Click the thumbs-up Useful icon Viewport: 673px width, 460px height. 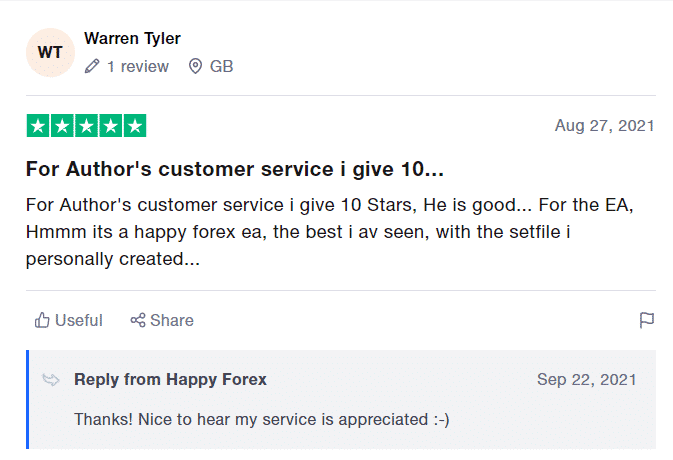[42, 320]
